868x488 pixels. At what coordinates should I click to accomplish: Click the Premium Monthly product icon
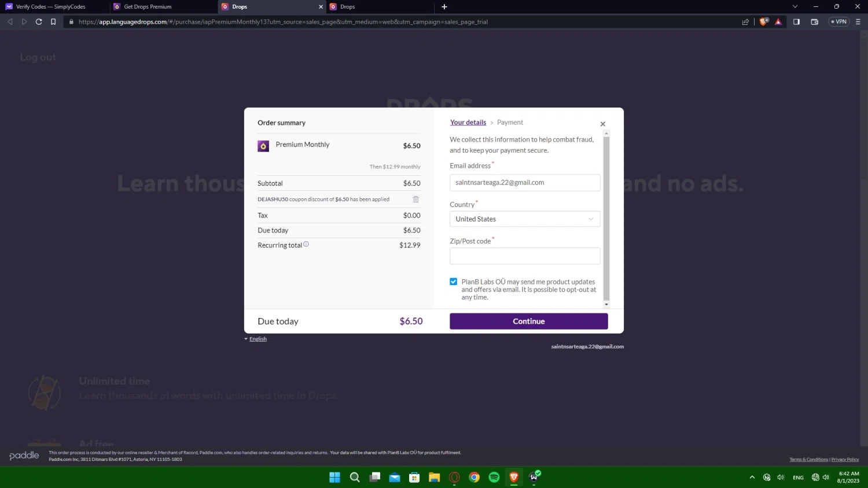[x=263, y=146]
